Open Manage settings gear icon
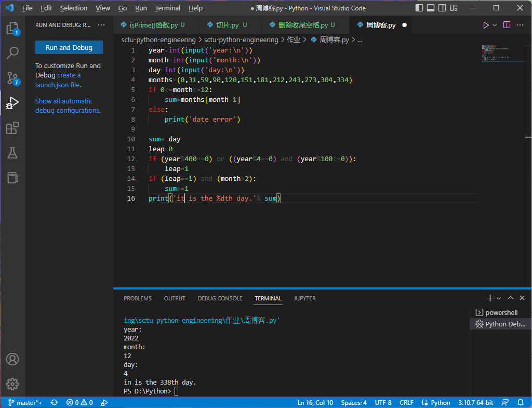 (x=12, y=384)
